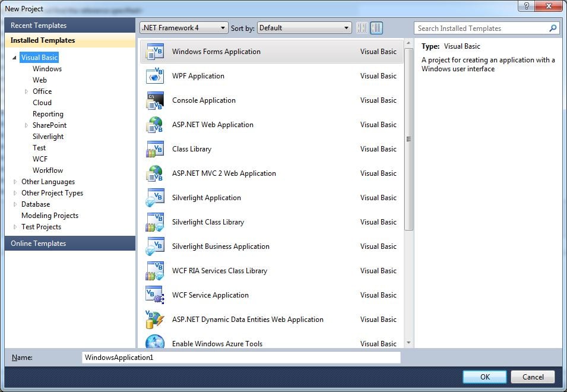Select the Cloud category
Image resolution: width=567 pixels, height=392 pixels.
click(x=42, y=103)
